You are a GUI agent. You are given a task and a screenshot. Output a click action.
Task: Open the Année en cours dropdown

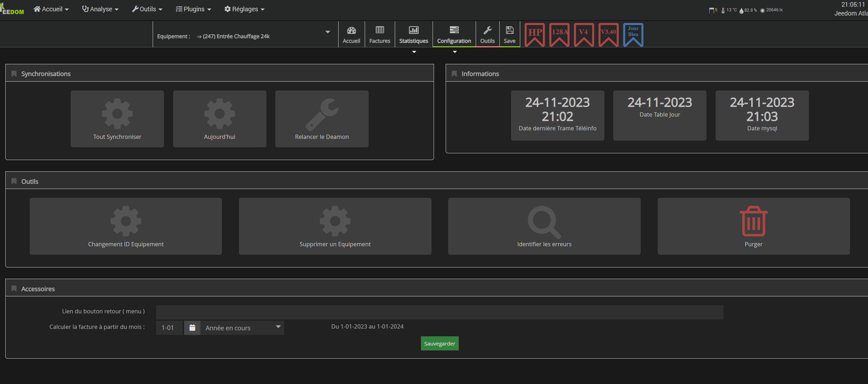click(242, 328)
